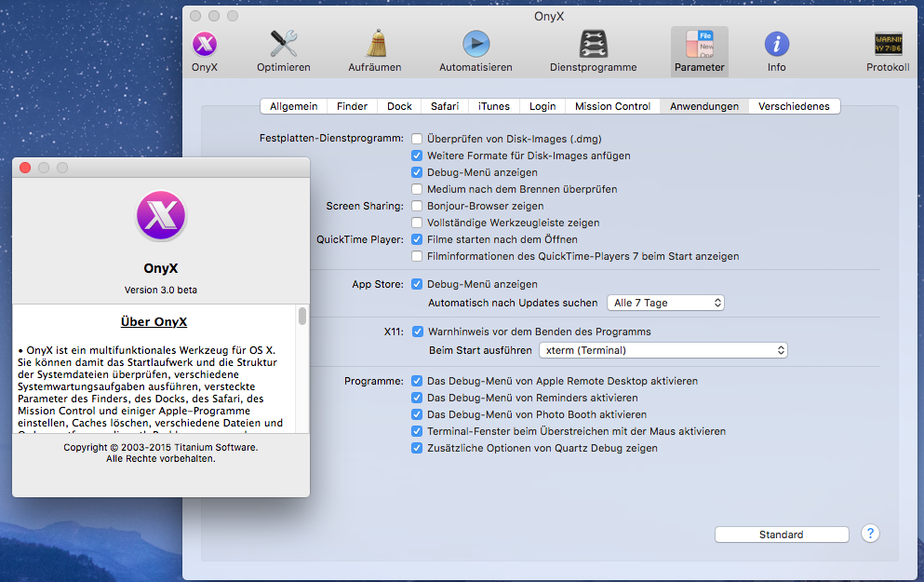The image size is (924, 582).
Task: Click the Programme section label
Action: point(374,381)
